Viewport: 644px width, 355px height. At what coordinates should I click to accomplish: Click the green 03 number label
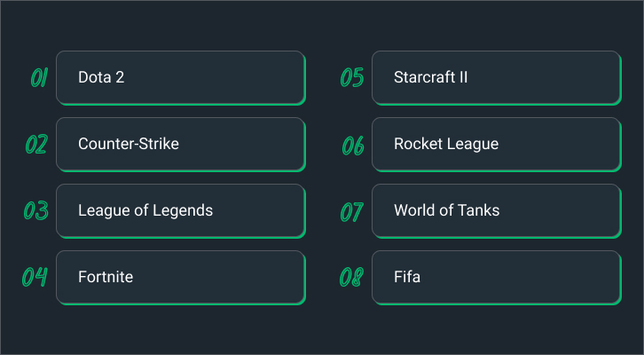pyautogui.click(x=36, y=210)
